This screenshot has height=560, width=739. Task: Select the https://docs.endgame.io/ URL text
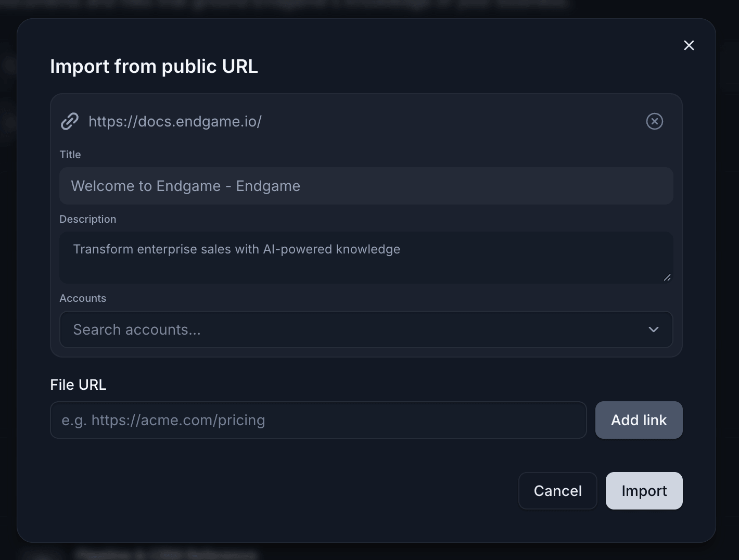(x=175, y=121)
